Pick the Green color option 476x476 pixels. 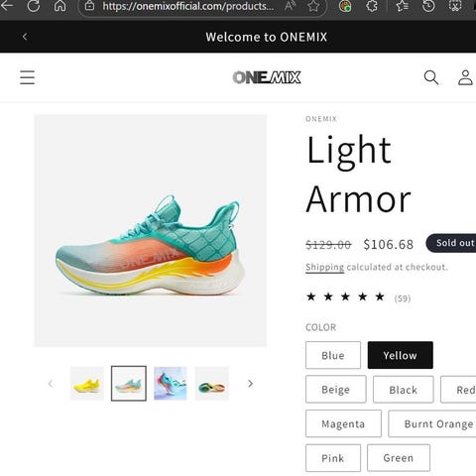pos(399,458)
